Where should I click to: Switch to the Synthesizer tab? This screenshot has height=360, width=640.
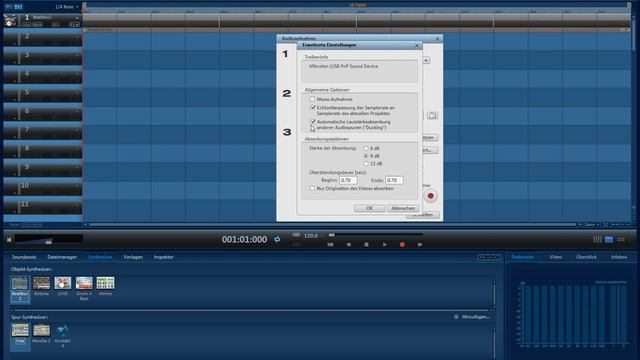100,257
